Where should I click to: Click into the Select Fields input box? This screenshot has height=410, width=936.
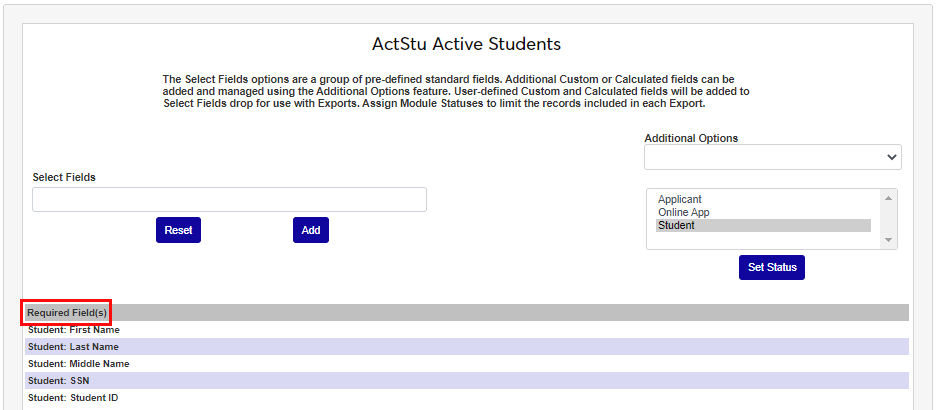(x=229, y=199)
